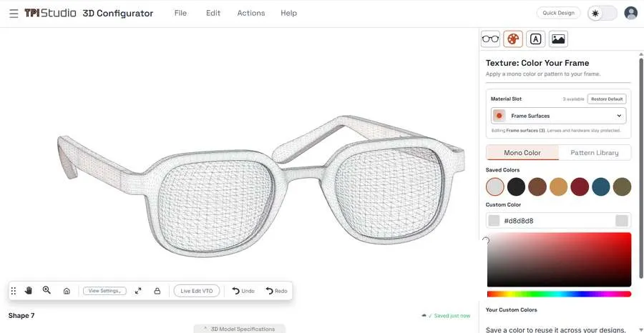Open the image upload panel icon
This screenshot has width=644, height=333.
tap(558, 39)
